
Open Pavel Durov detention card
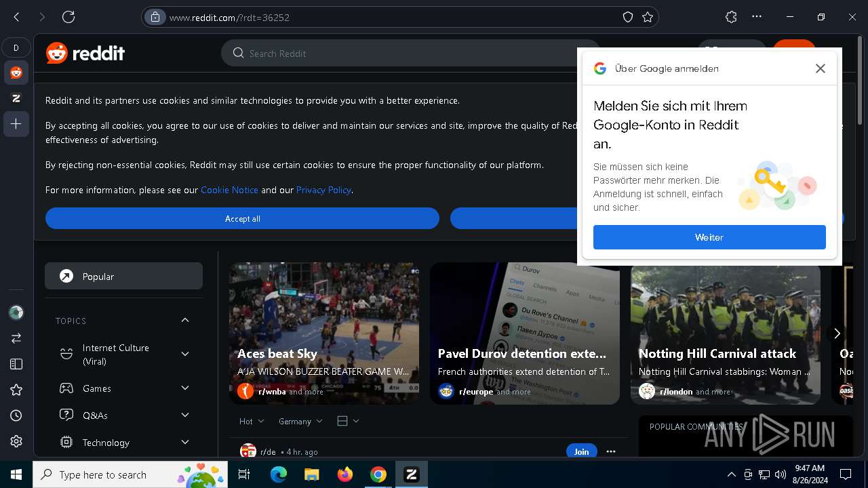pyautogui.click(x=525, y=333)
